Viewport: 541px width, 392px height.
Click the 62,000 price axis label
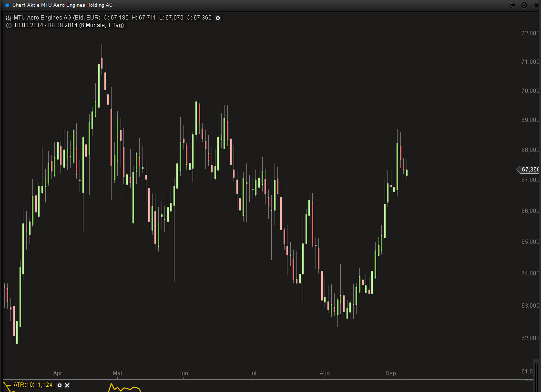point(531,338)
